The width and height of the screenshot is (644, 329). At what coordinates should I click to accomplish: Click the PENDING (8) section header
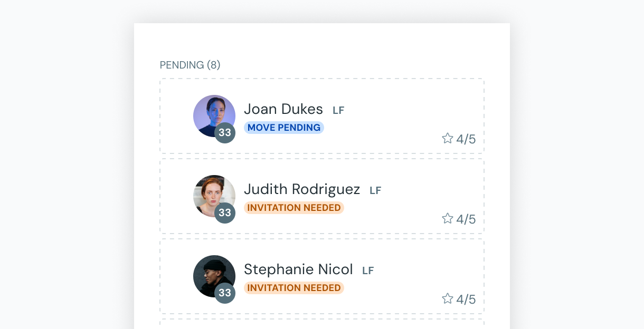pos(190,65)
